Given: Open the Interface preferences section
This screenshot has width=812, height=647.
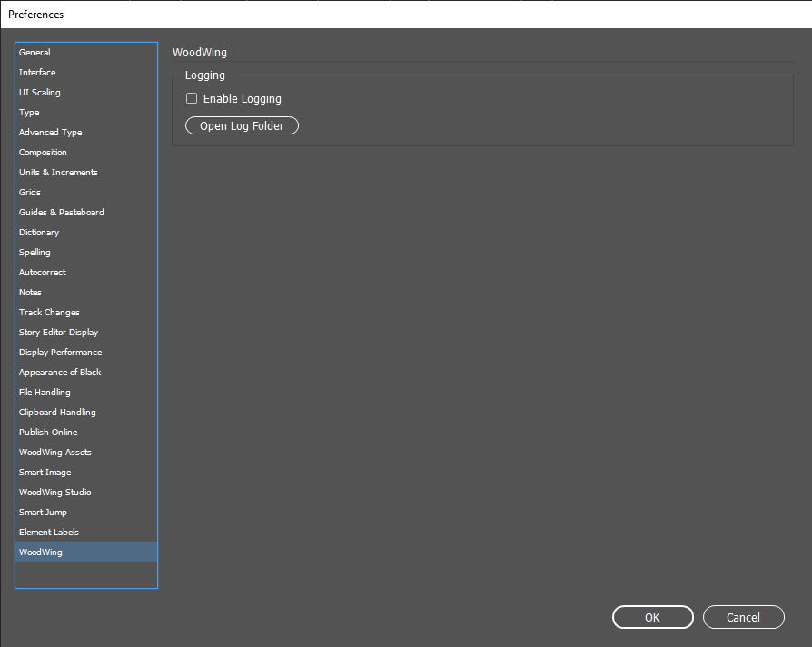Looking at the screenshot, I should click(37, 73).
